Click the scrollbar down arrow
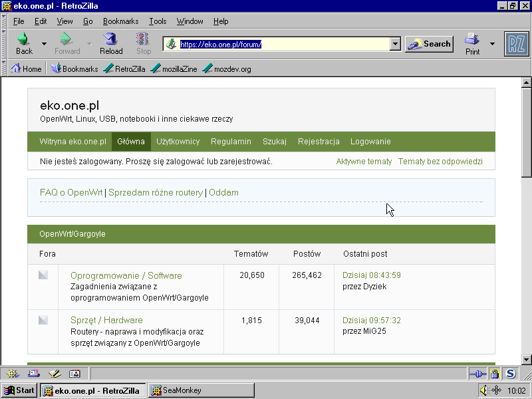 526,360
